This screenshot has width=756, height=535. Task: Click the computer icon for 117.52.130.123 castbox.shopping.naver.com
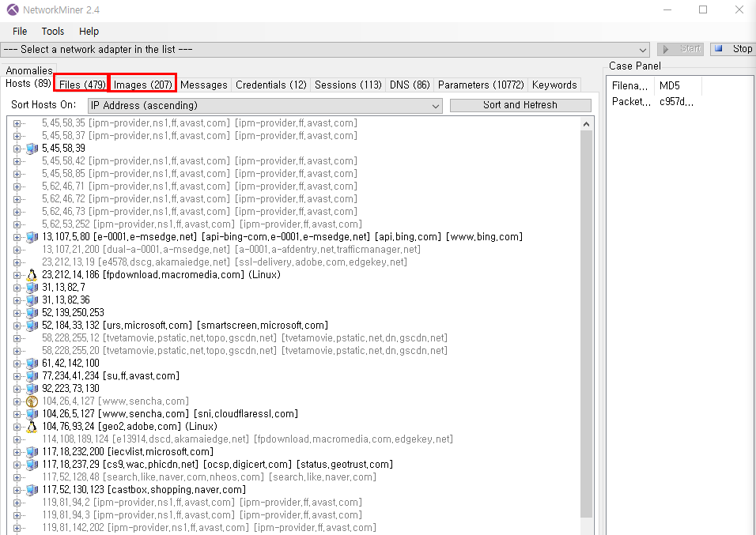(32, 490)
